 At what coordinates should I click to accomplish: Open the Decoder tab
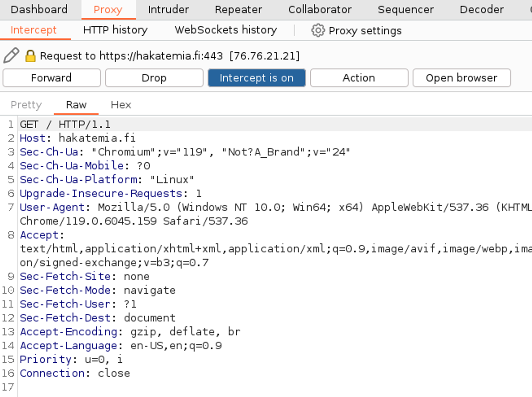tap(482, 9)
